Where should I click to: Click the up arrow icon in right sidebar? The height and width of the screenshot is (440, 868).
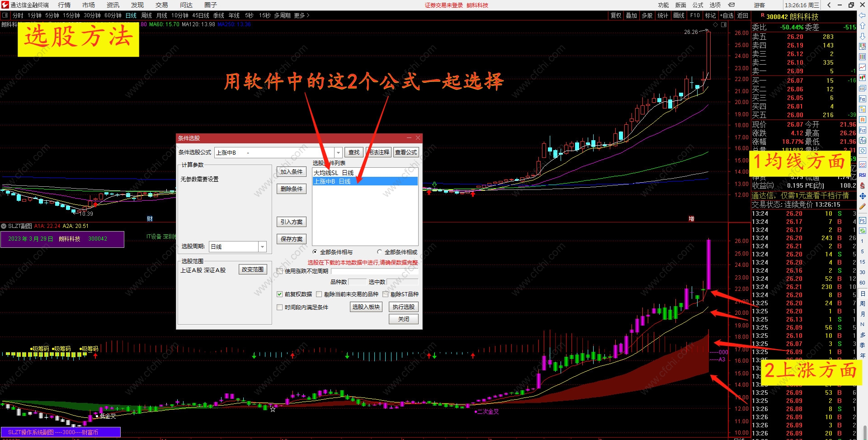863,26
